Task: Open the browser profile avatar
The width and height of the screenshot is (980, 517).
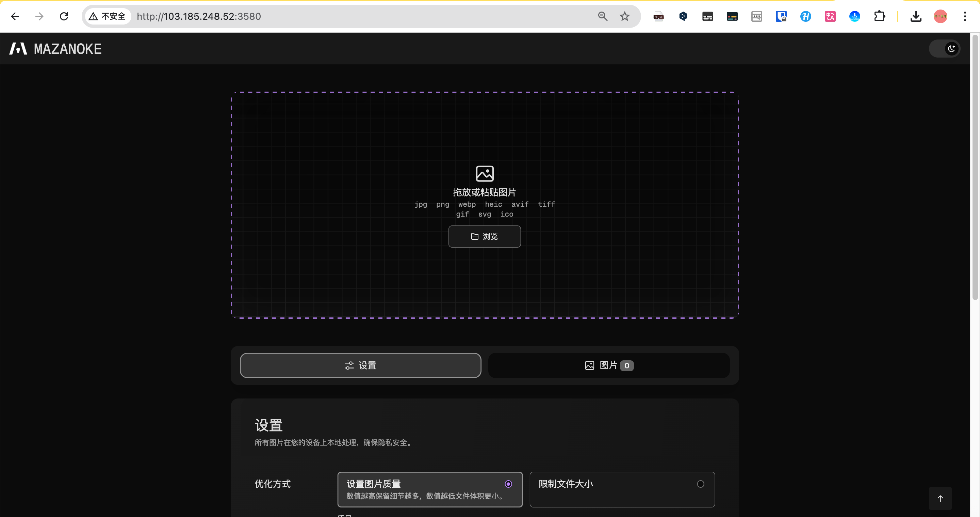Action: click(x=940, y=16)
